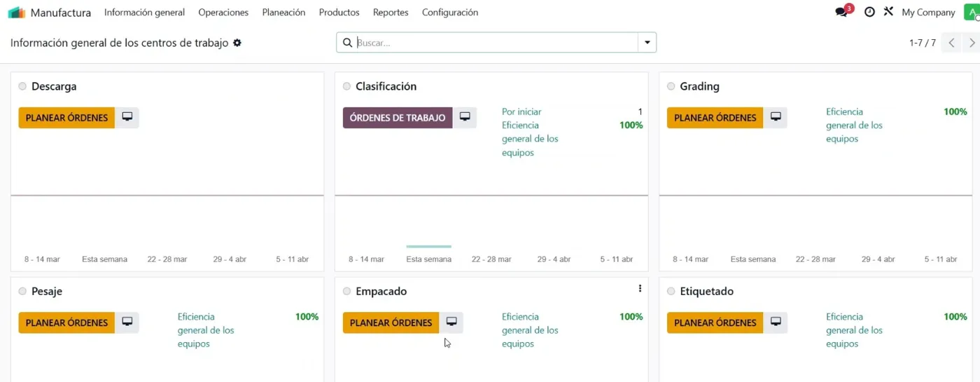The height and width of the screenshot is (382, 980).
Task: Open the Operaciones menu
Action: pyautogui.click(x=223, y=13)
